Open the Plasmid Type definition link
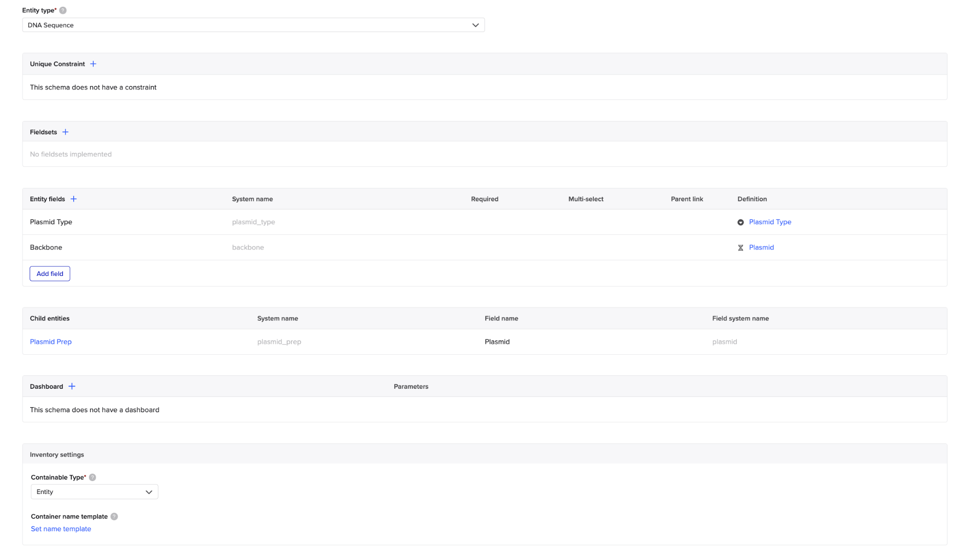The image size is (980, 560). (x=769, y=222)
